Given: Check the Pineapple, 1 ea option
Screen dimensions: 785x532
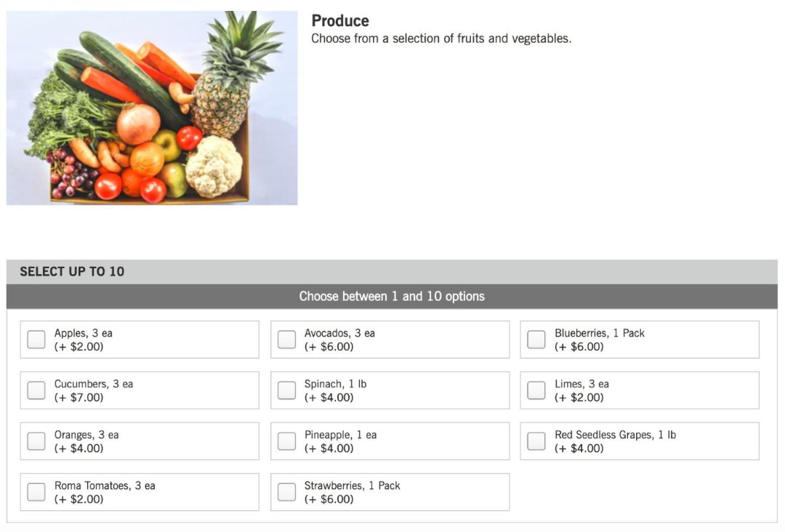Looking at the screenshot, I should pos(286,441).
